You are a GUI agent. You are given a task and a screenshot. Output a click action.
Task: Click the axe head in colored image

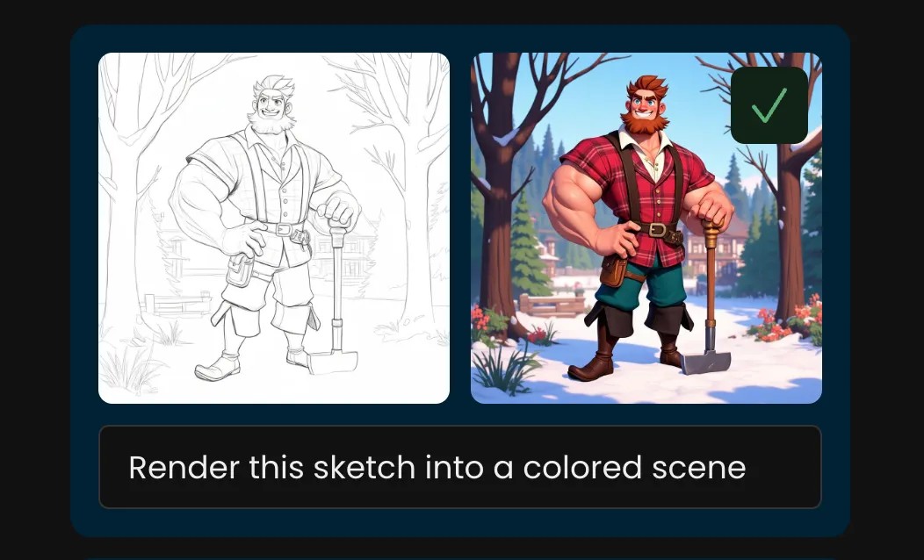[705, 362]
